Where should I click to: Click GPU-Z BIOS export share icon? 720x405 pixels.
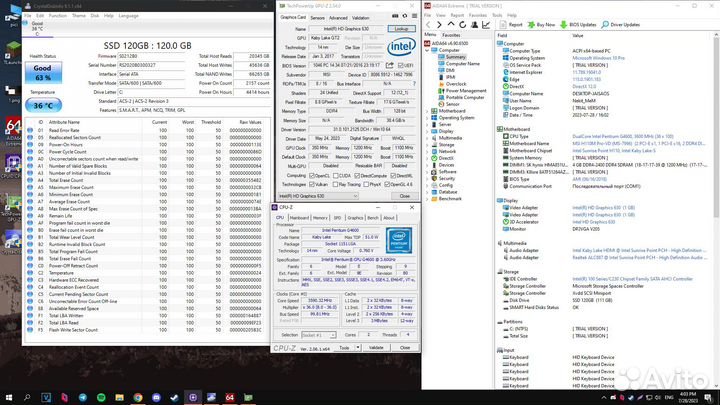[x=389, y=65]
